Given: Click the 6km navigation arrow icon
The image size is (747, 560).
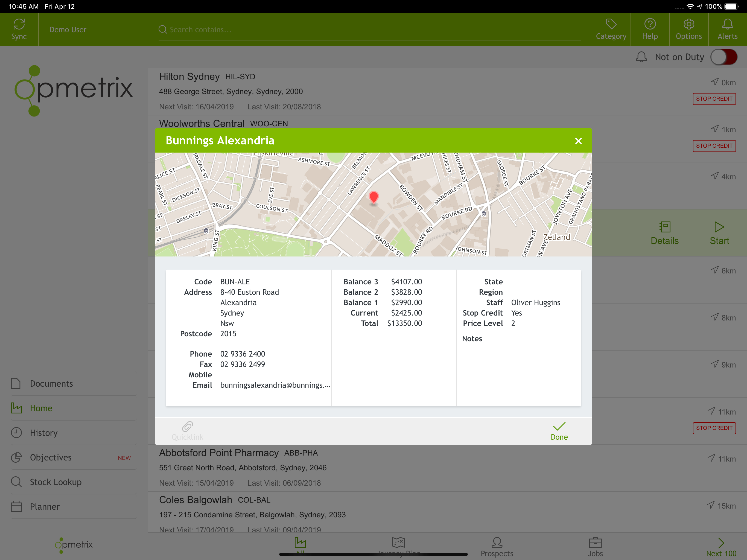Looking at the screenshot, I should coord(714,270).
